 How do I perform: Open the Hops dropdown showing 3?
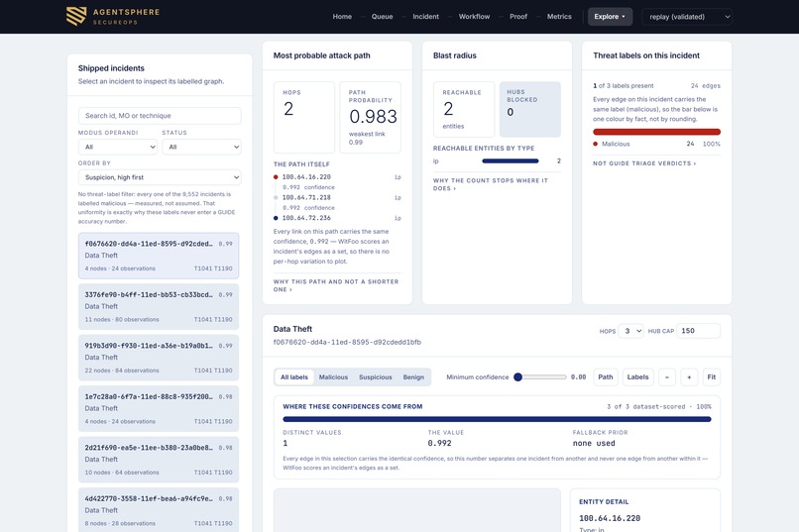tap(630, 331)
